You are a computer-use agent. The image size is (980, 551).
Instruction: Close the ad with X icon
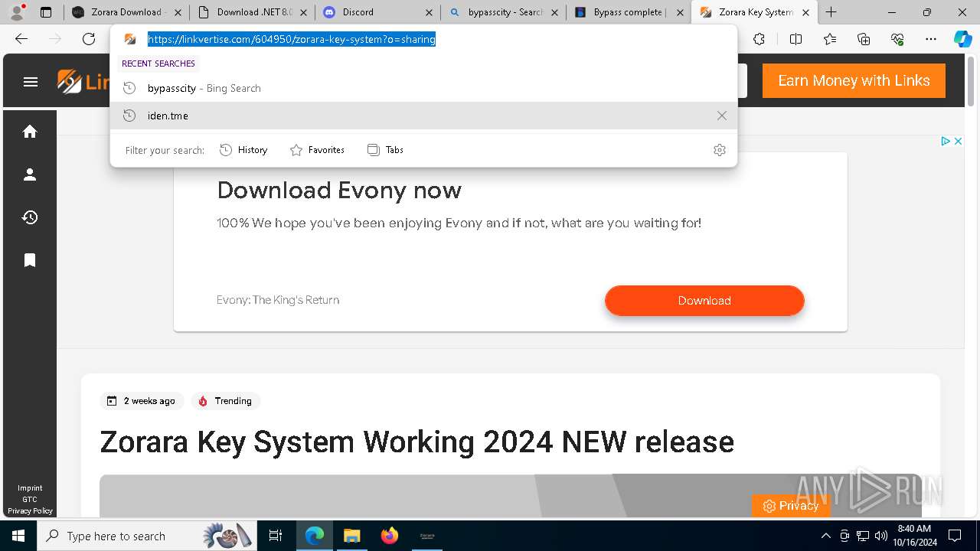[x=958, y=141]
